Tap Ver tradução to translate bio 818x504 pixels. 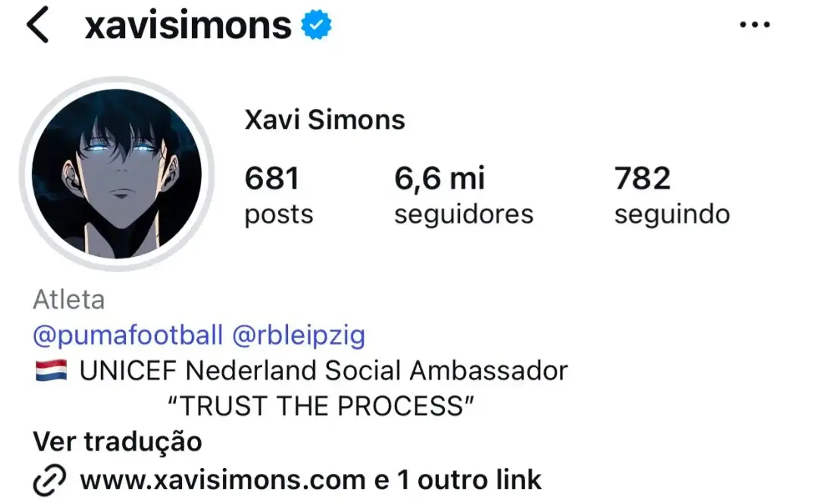click(x=118, y=442)
